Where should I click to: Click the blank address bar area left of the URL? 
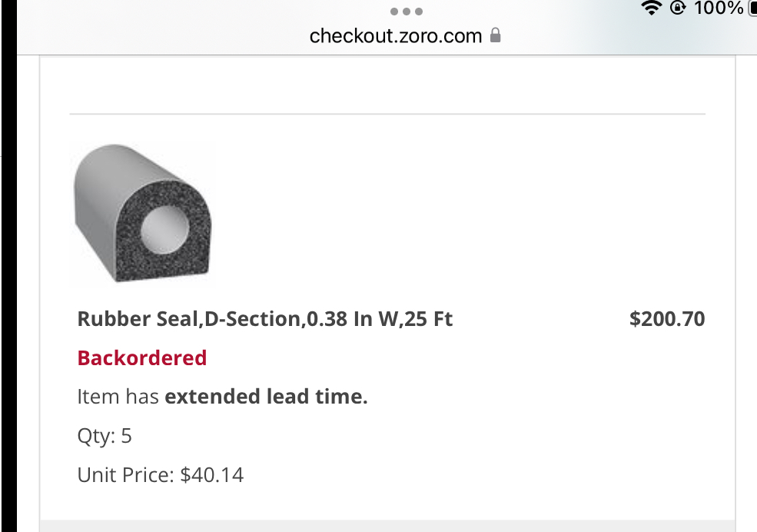point(154,35)
